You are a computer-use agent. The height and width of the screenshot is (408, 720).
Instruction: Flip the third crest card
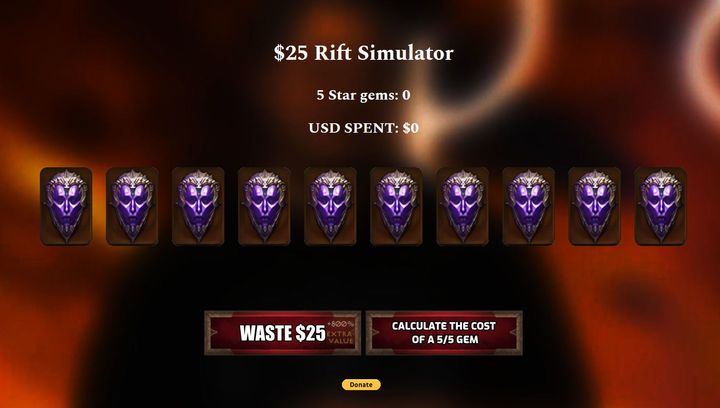[198, 206]
